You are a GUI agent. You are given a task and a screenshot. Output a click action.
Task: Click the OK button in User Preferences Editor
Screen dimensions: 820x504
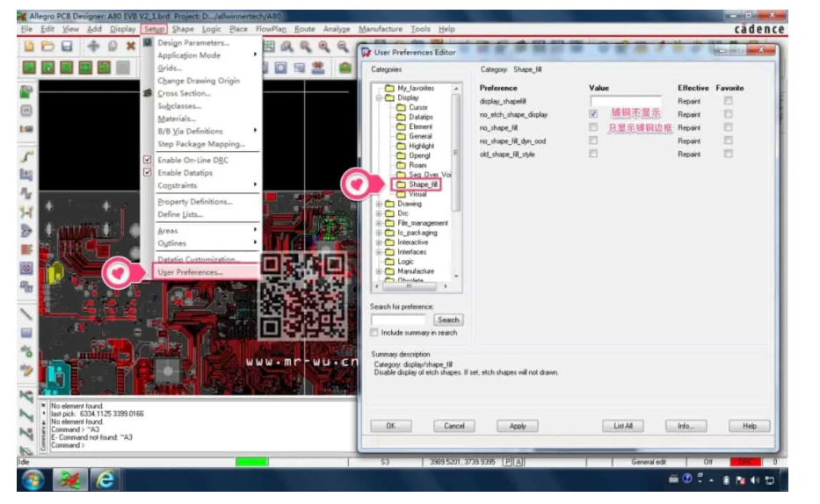click(390, 426)
